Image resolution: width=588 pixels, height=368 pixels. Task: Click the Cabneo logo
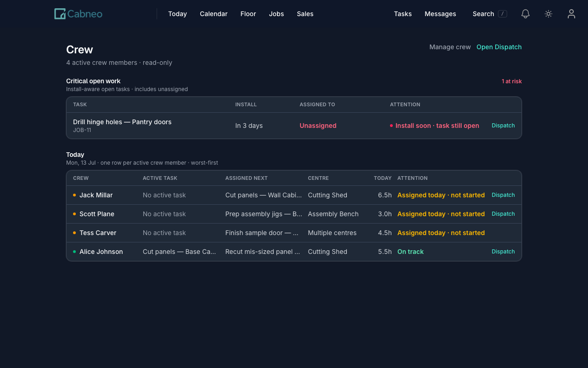click(x=78, y=14)
